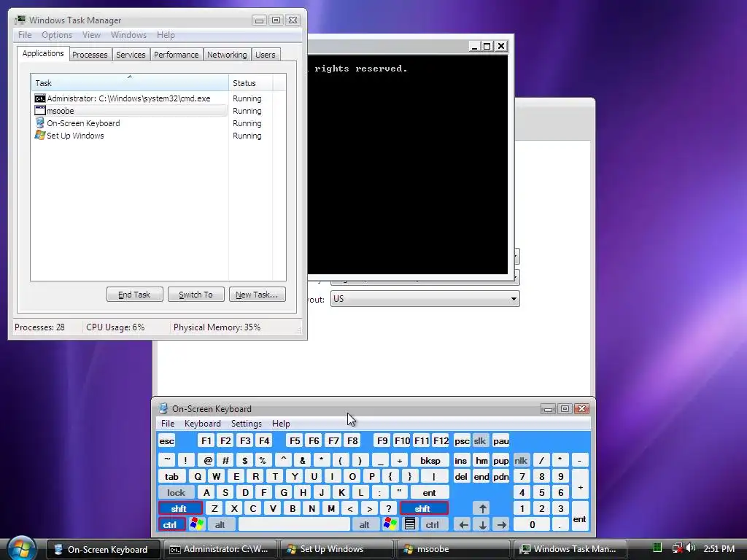Click the On-Screen Keyboard title bar icon

click(163, 408)
